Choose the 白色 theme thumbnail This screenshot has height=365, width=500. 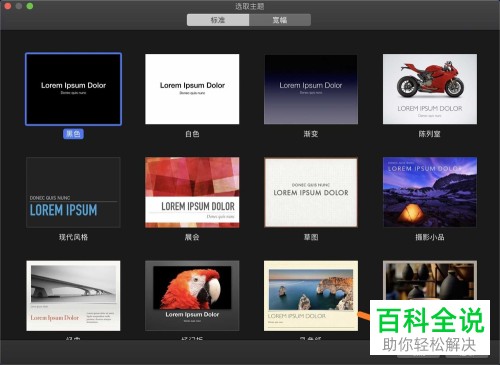[x=192, y=89]
